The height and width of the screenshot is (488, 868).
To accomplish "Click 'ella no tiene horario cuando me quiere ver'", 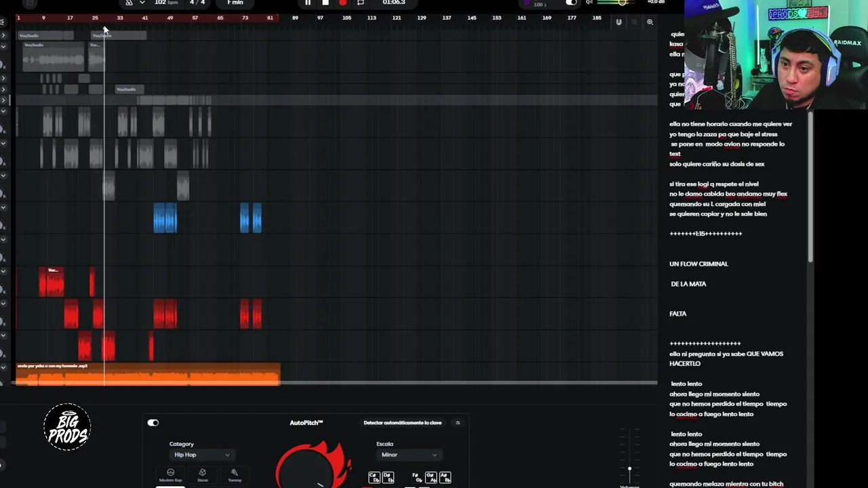I will tap(730, 124).
